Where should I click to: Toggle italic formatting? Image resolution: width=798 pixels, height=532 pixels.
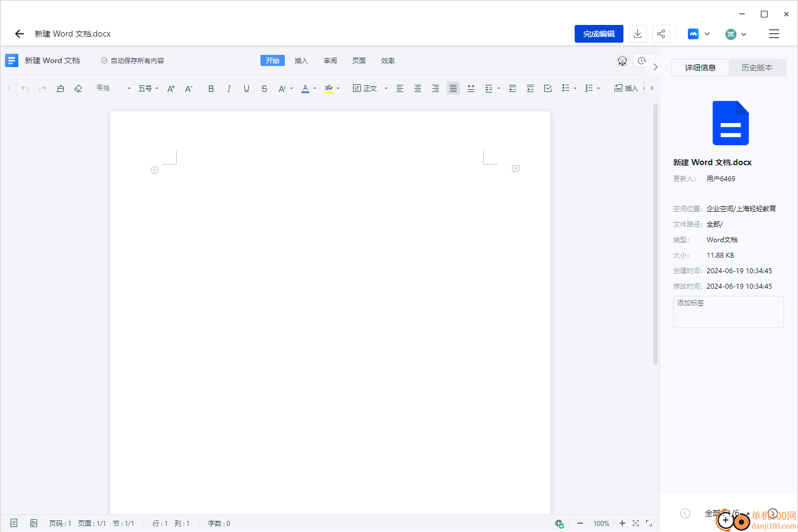click(229, 89)
